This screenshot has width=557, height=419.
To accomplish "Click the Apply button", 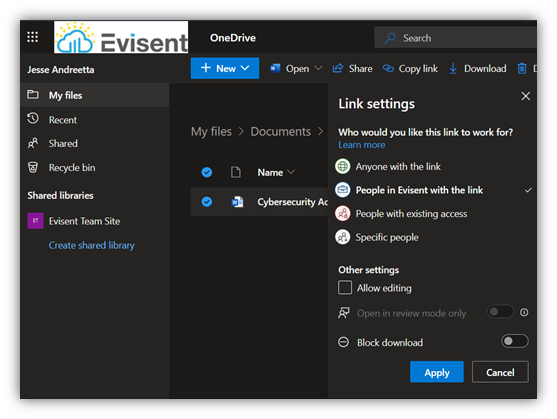I will tap(437, 372).
